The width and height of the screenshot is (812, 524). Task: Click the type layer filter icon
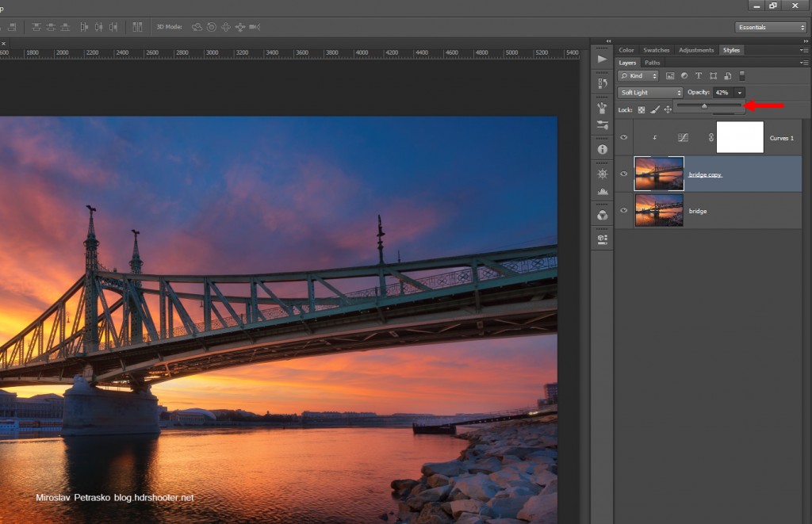click(x=699, y=76)
